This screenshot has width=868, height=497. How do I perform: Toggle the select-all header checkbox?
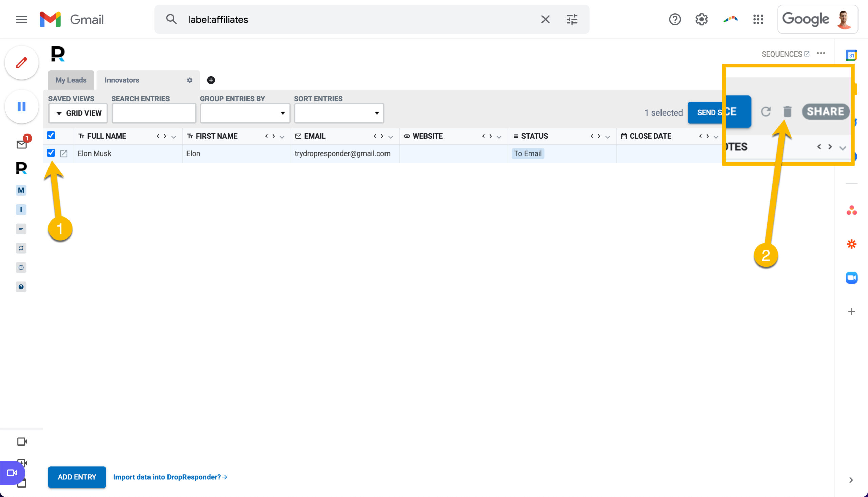pos(51,136)
